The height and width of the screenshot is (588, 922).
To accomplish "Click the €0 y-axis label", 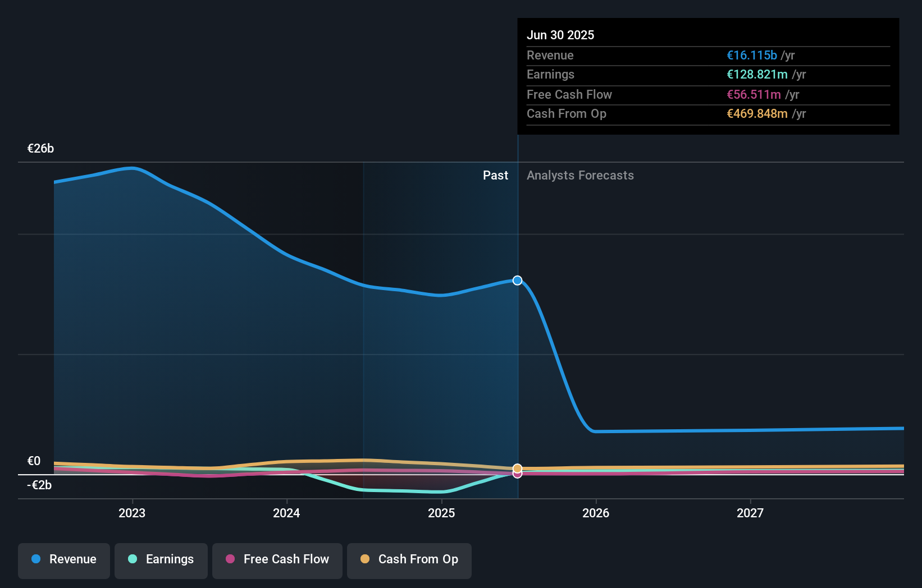I will (x=34, y=461).
